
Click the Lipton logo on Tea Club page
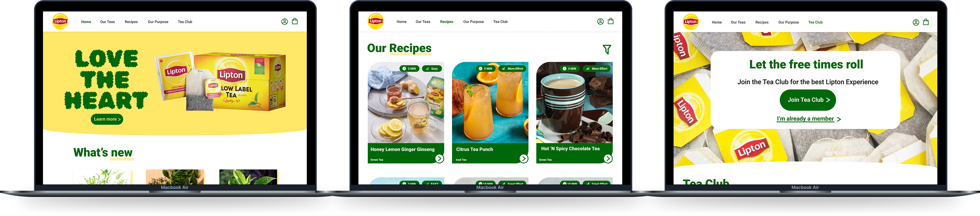[691, 22]
